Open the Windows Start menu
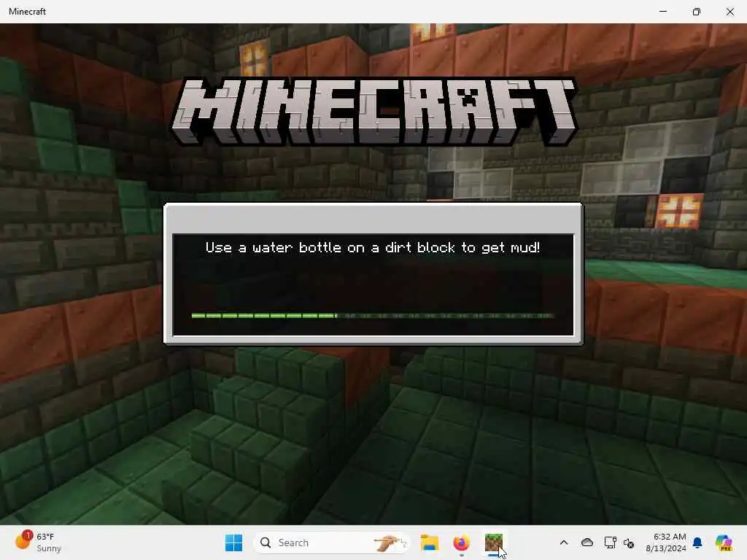This screenshot has width=747, height=560. (233, 542)
